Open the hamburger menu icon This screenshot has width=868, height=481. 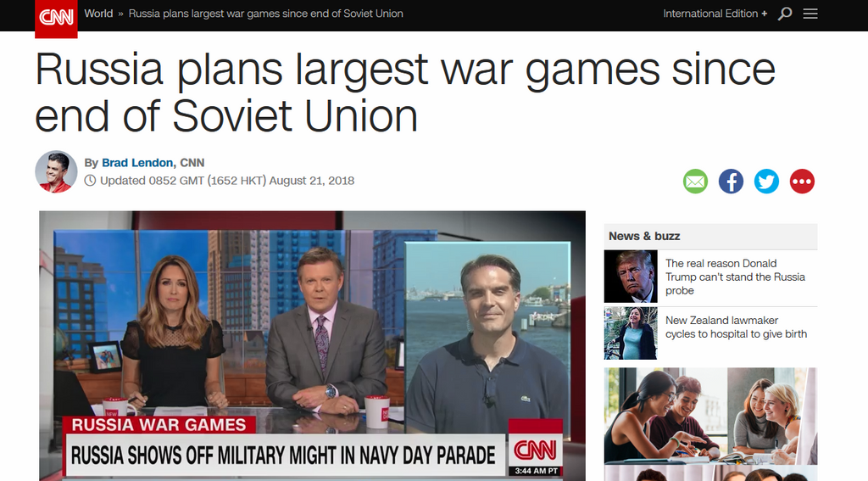click(x=810, y=14)
